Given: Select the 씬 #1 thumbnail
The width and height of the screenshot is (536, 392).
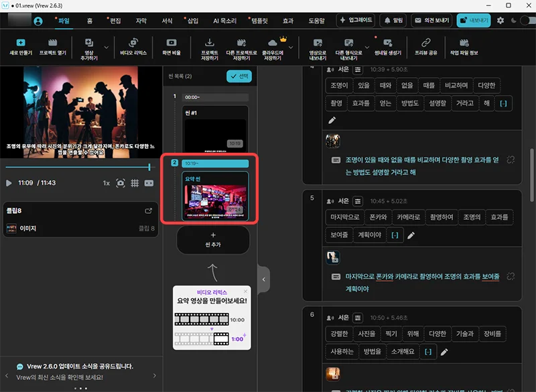Looking at the screenshot, I should pyautogui.click(x=215, y=129).
